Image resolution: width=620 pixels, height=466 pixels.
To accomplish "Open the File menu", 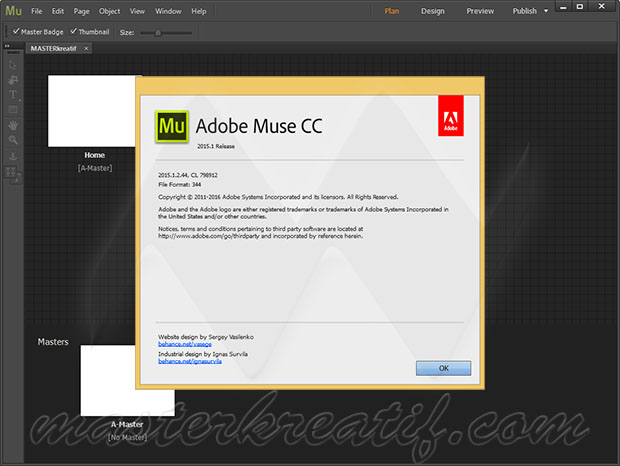I will tap(37, 11).
